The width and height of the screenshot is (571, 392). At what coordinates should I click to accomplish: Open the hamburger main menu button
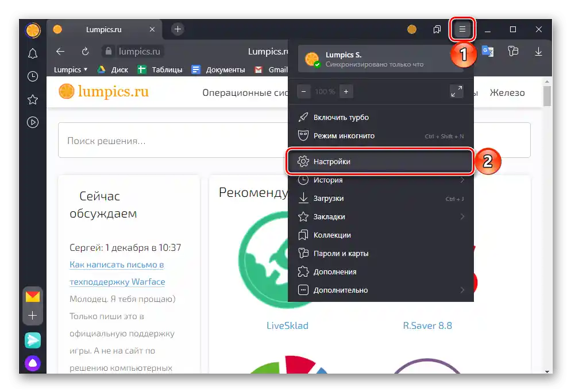click(462, 29)
